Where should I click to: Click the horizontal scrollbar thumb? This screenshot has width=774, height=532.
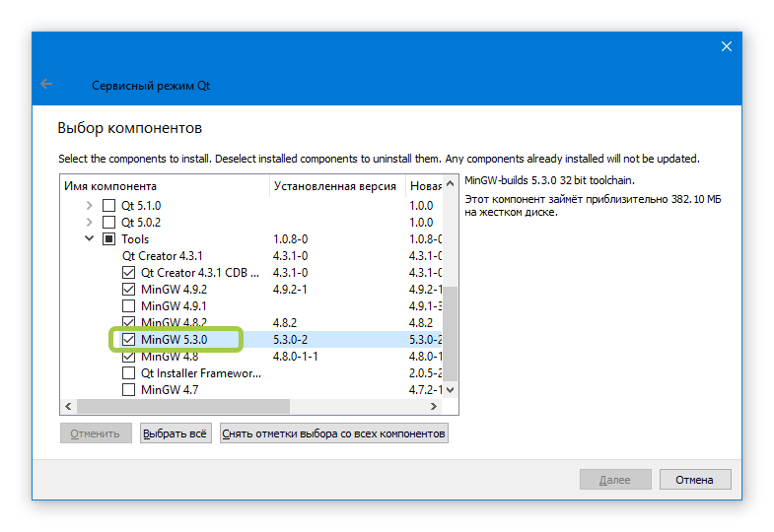click(183, 406)
